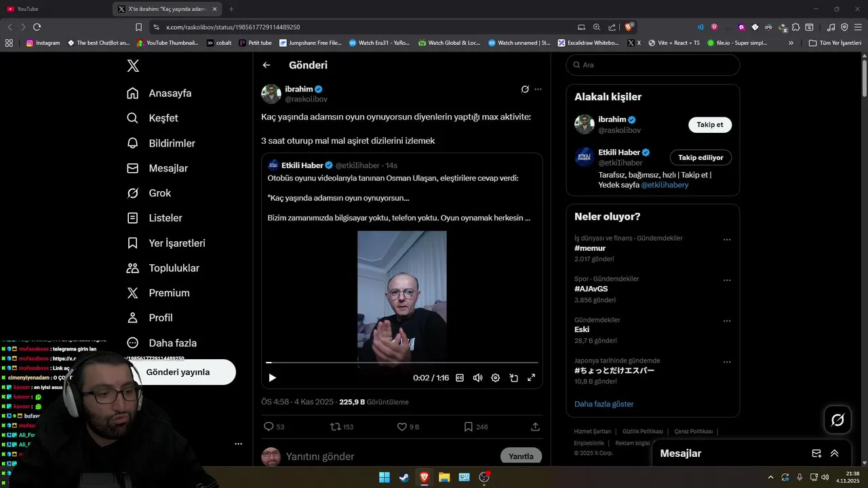This screenshot has width=868, height=488.
Task: Open Excalidraw Whiteboard bookmark
Action: coord(589,43)
